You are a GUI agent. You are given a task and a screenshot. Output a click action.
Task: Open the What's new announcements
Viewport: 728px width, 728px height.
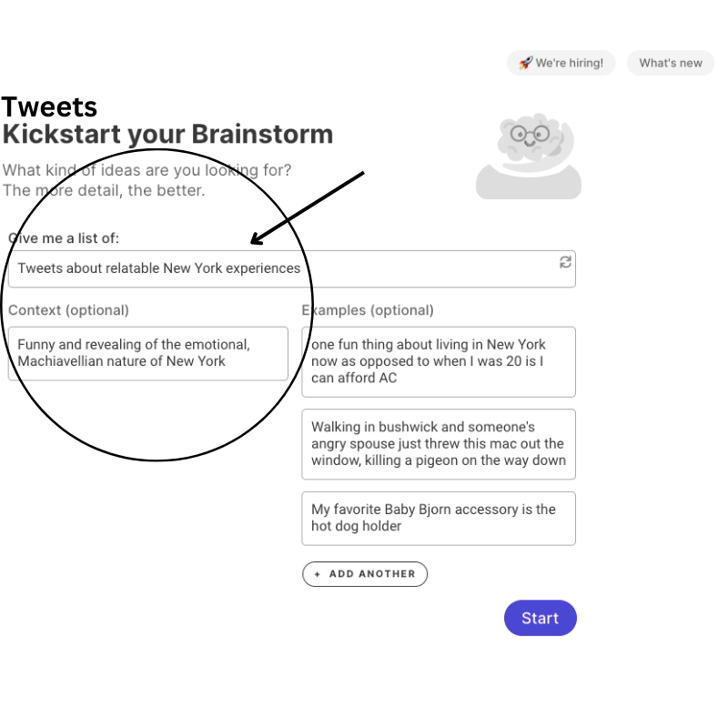click(x=671, y=63)
